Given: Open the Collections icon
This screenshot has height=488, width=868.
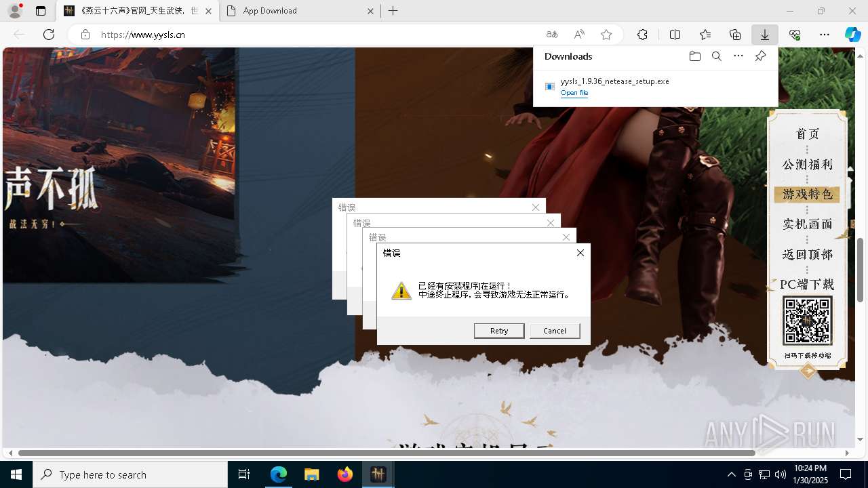Looking at the screenshot, I should click(735, 35).
